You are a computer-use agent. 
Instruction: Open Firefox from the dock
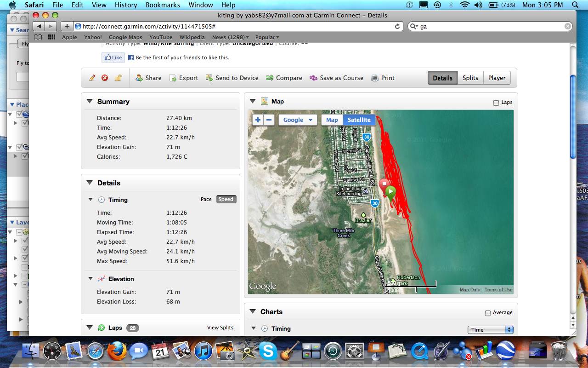(117, 352)
